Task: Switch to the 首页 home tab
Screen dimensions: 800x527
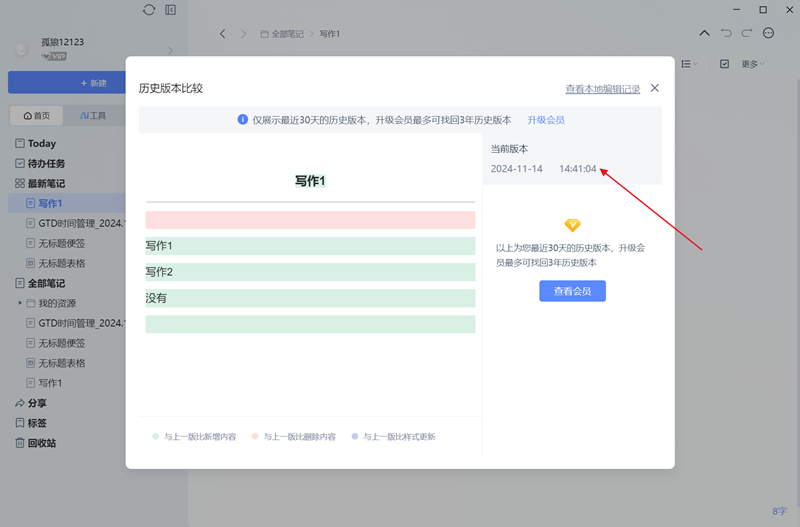Action: [x=36, y=116]
